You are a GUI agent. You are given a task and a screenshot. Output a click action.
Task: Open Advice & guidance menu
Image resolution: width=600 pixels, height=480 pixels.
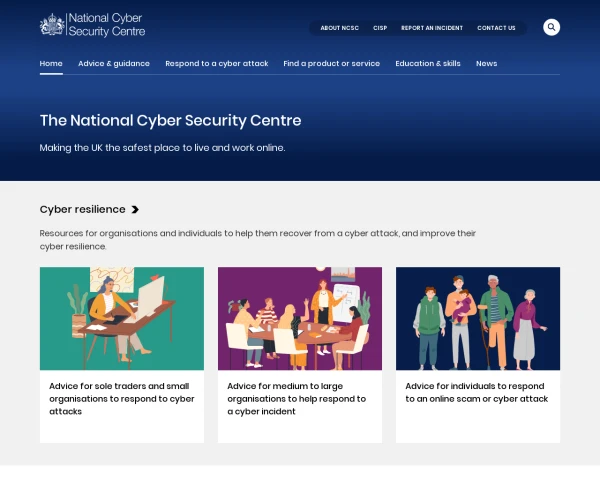pyautogui.click(x=114, y=63)
